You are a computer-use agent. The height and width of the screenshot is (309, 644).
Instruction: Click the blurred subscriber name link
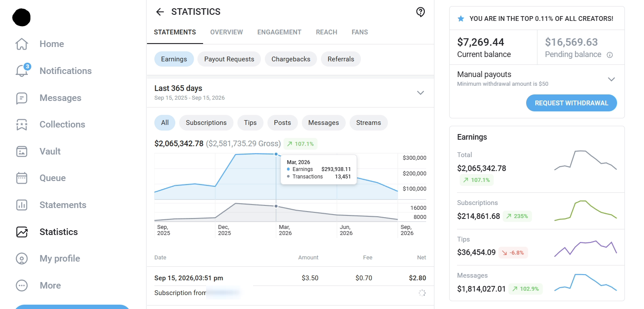click(223, 293)
